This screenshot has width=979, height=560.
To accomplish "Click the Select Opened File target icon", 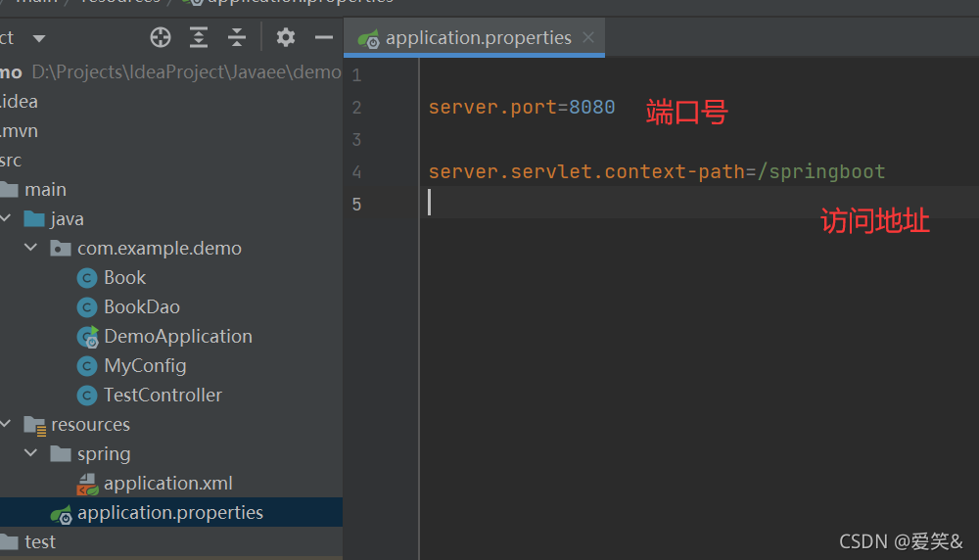I will pyautogui.click(x=161, y=38).
